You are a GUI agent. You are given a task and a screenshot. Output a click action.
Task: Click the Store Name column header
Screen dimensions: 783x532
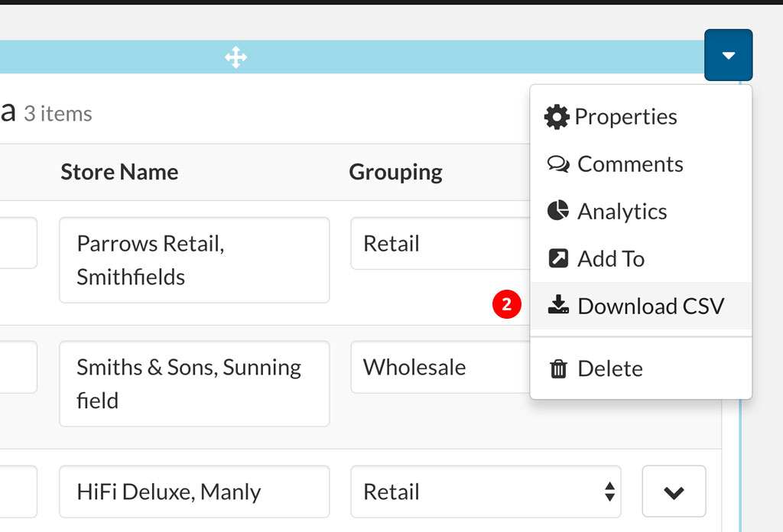pos(119,172)
